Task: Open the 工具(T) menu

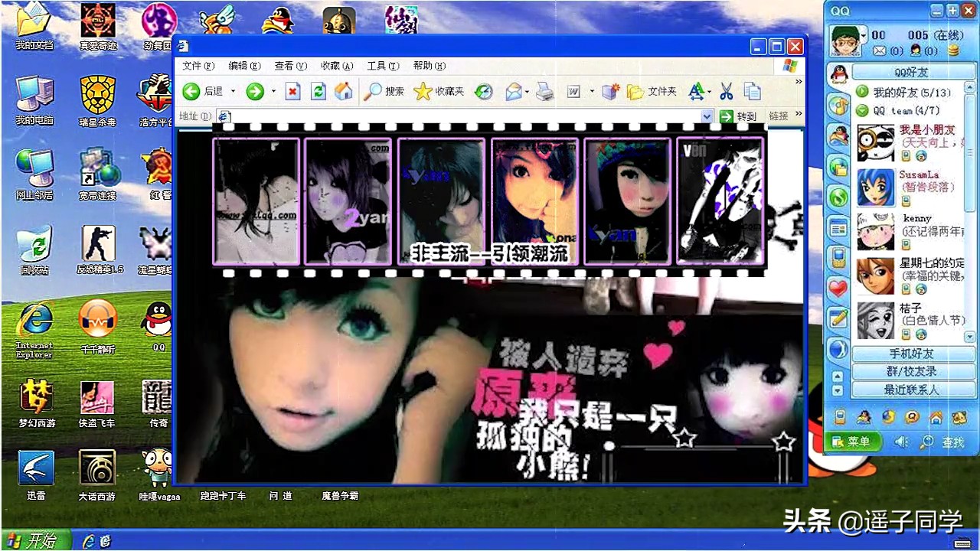Action: (382, 66)
